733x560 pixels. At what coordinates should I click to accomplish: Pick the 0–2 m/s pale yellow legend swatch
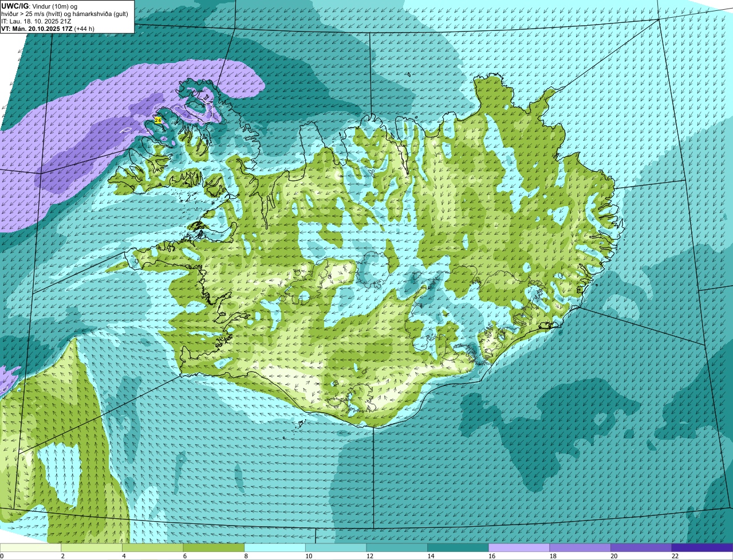point(30,547)
